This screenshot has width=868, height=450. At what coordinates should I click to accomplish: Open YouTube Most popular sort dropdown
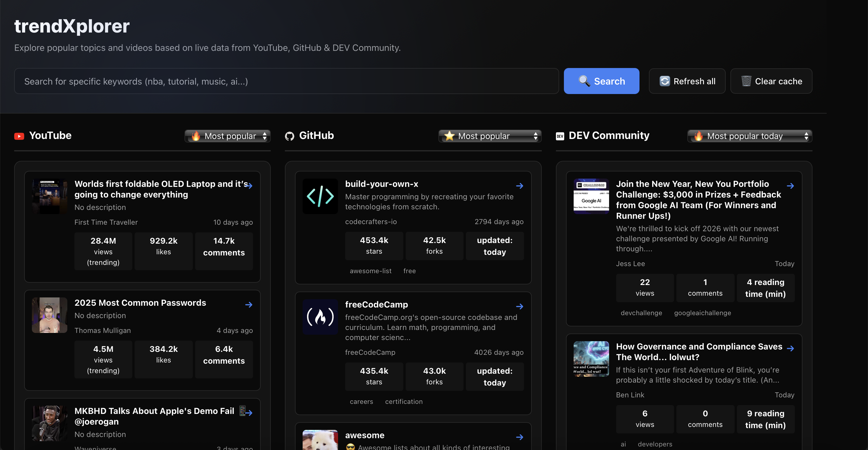[228, 136]
